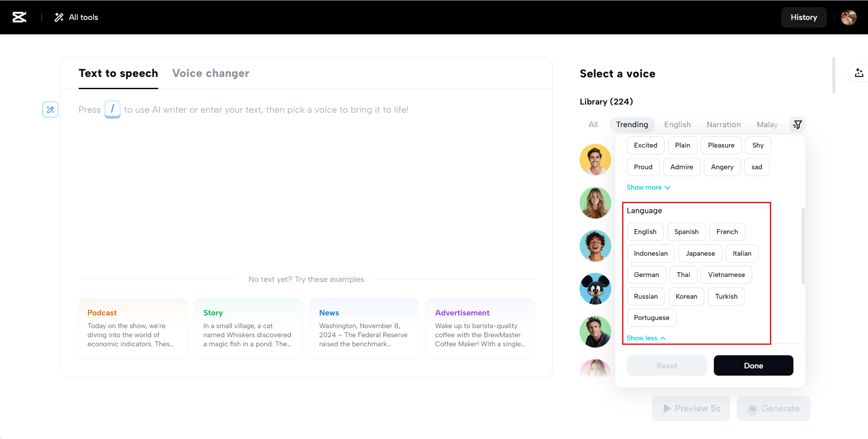This screenshot has height=439, width=868.
Task: Enable the Excited voice style filter
Action: pyautogui.click(x=645, y=145)
